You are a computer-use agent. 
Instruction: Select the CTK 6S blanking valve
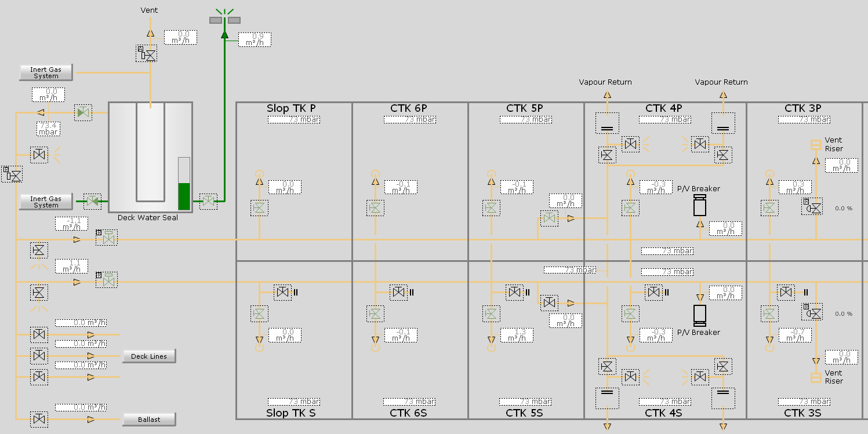[398, 292]
